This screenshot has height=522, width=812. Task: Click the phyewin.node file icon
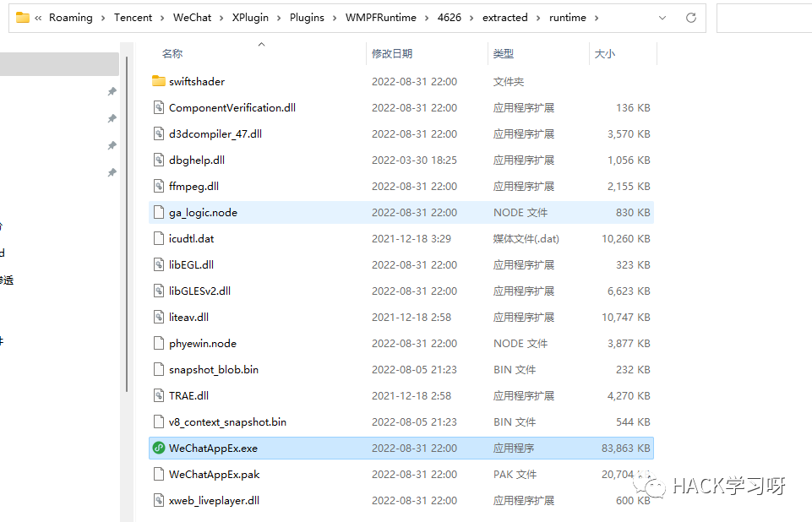(159, 343)
